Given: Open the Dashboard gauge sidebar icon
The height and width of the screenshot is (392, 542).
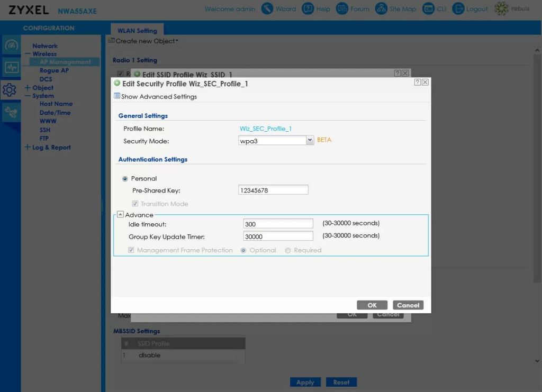Looking at the screenshot, I should click(x=11, y=45).
